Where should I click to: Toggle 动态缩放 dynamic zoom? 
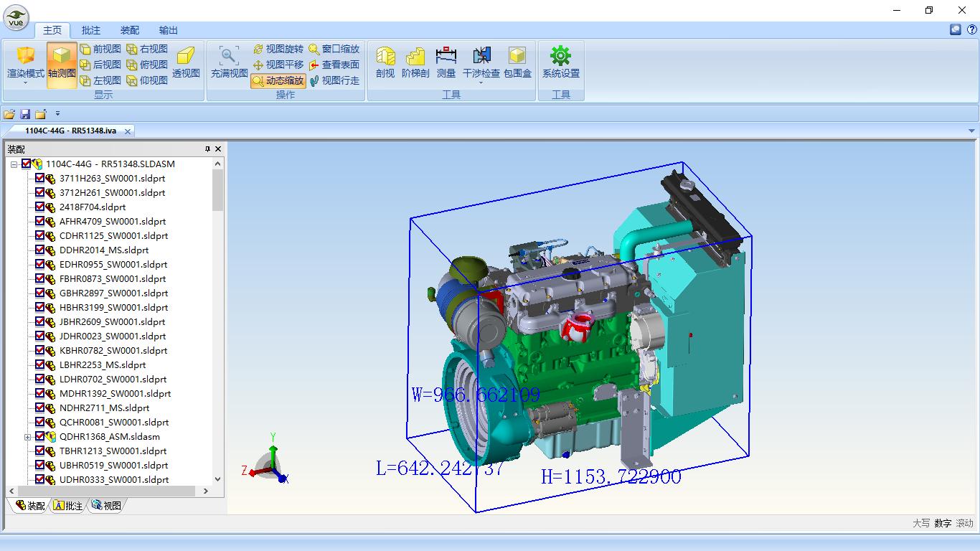coord(278,80)
